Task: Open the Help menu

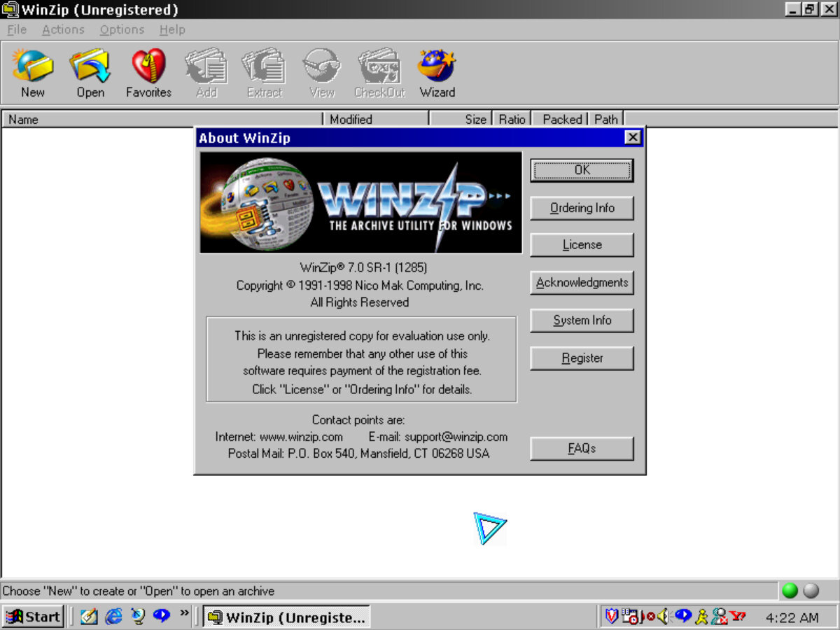Action: click(x=172, y=29)
